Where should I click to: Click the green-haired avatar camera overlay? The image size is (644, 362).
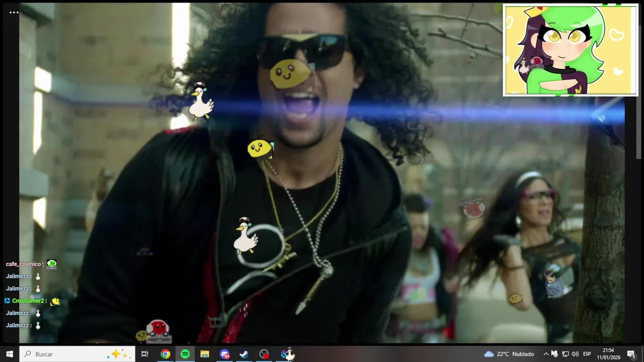(571, 50)
